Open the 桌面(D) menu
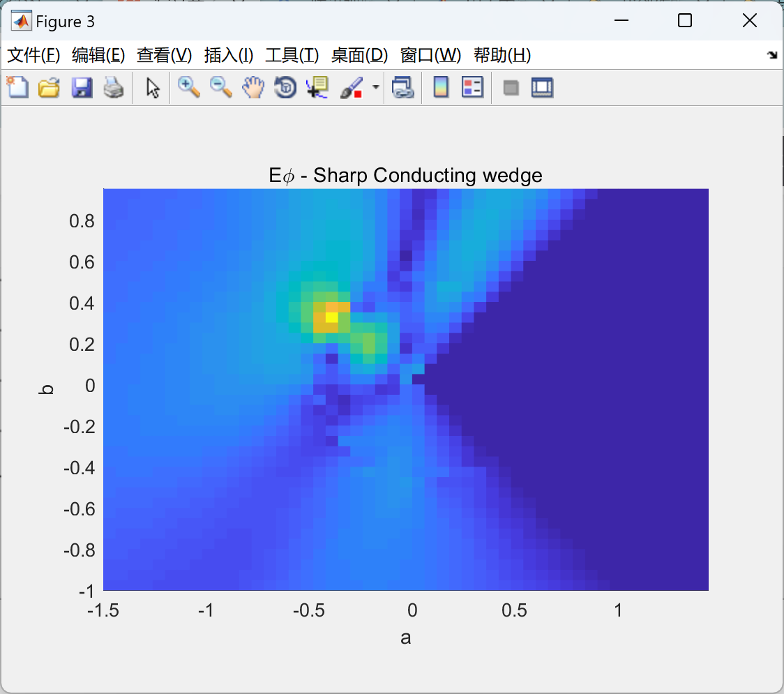The width and height of the screenshot is (784, 694). [x=359, y=55]
